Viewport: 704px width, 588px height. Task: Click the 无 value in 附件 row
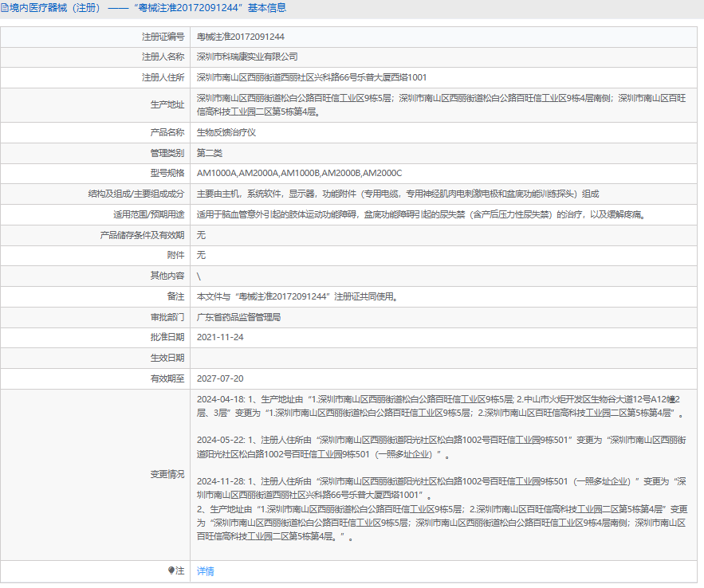coord(201,255)
